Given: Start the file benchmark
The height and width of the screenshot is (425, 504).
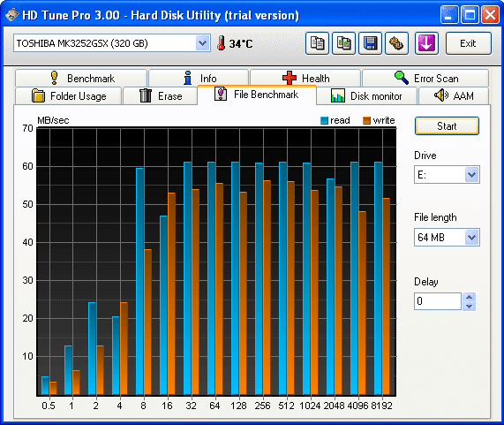Looking at the screenshot, I should coord(447,126).
